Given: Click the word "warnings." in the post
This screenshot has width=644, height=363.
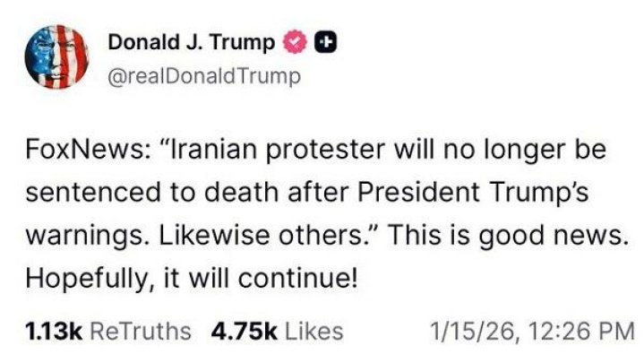Looking at the screenshot, I should 82,235.
